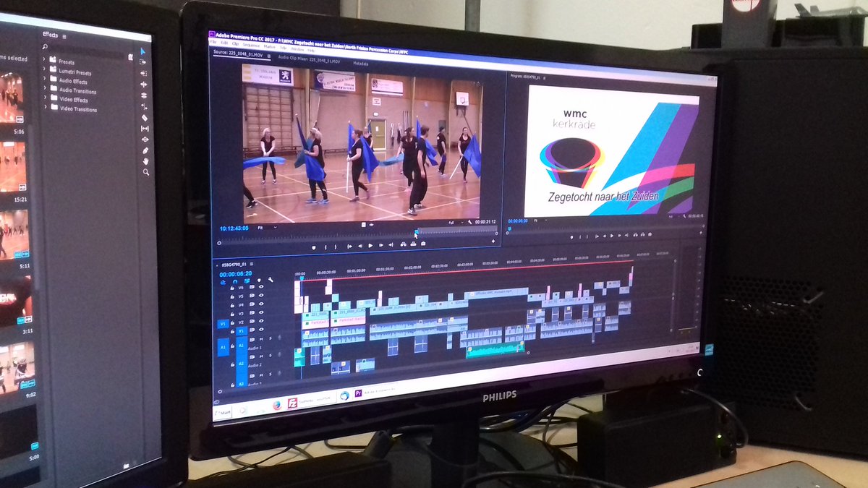Expand the Video Effects folder
Screen dimensions: 868x488
44,98
